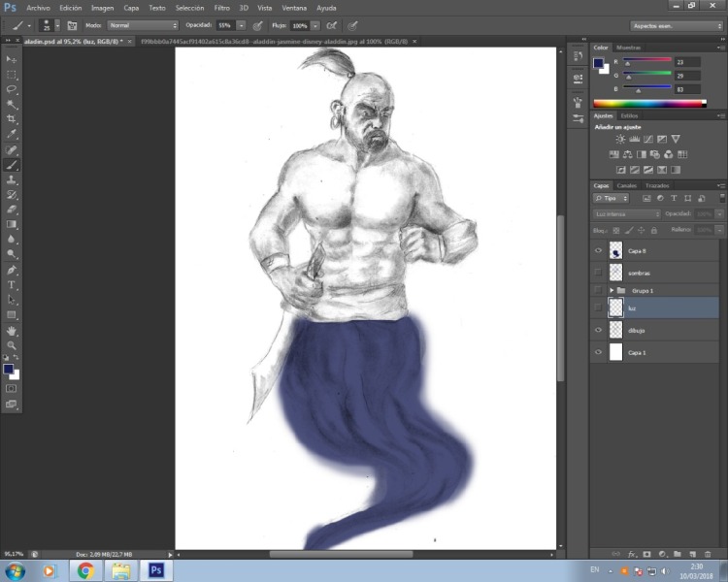Toggle Quick Mask mode
This screenshot has width=728, height=582.
tap(12, 388)
